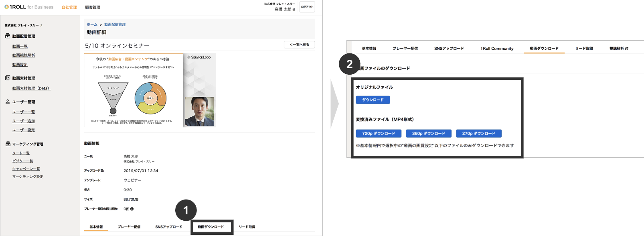This screenshot has height=236, width=644.
Task: Select the 基本情報 tab in right panel
Action: point(369,49)
